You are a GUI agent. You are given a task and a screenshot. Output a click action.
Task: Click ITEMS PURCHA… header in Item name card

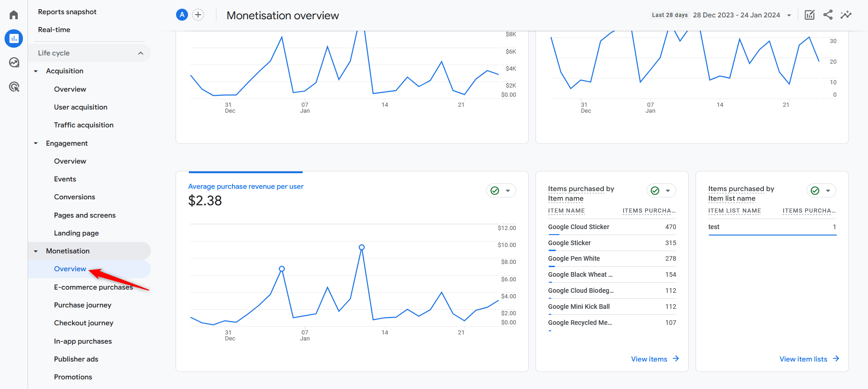click(649, 211)
